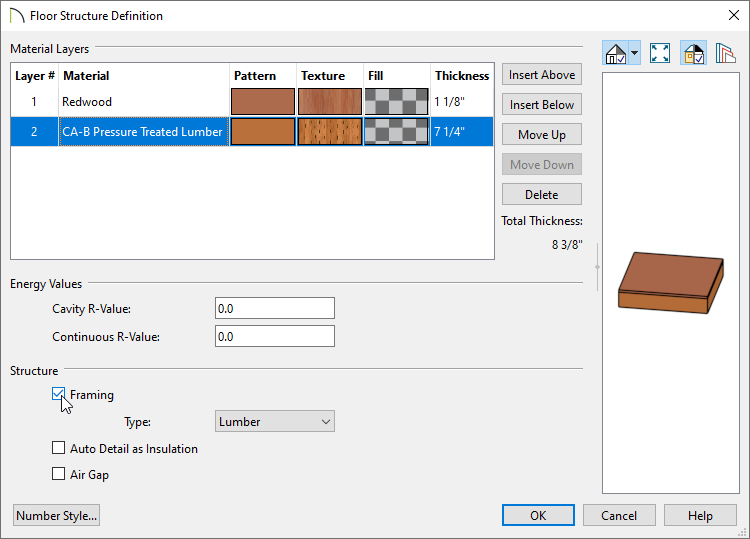The image size is (750, 539).
Task: Select the CA-B Pressure Treated Lumber cell
Action: click(143, 132)
